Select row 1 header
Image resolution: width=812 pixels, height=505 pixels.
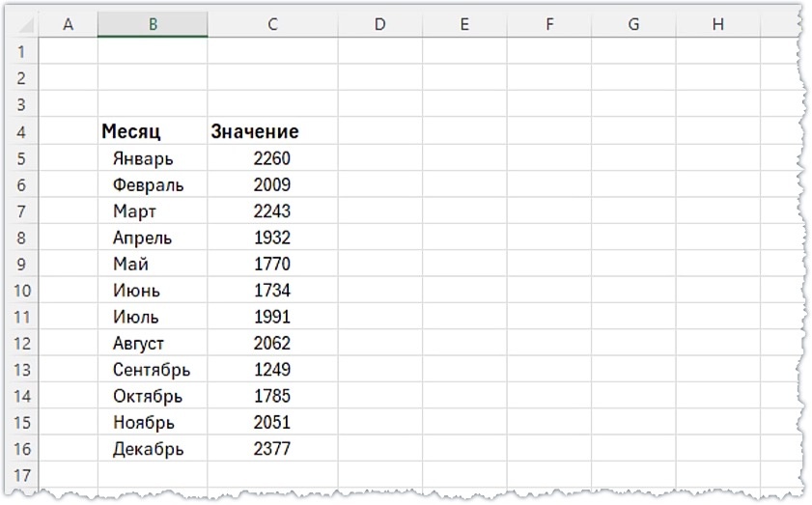pyautogui.click(x=21, y=51)
